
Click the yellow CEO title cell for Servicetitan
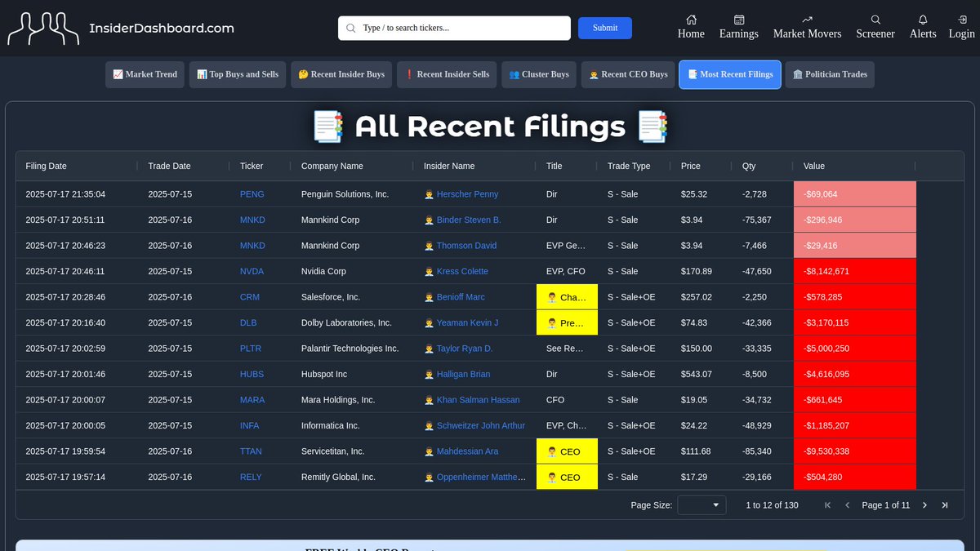tap(567, 451)
